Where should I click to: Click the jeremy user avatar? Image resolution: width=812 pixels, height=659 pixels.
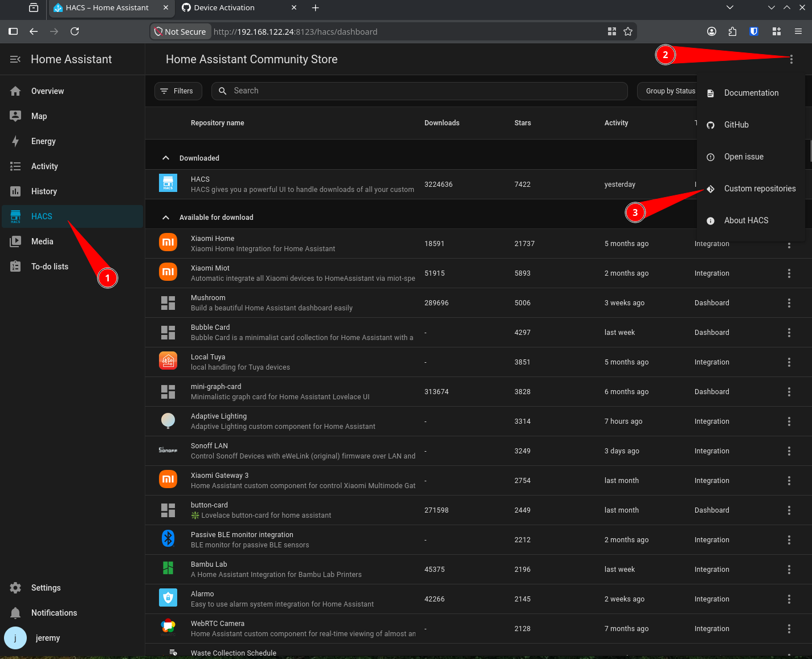coord(15,638)
